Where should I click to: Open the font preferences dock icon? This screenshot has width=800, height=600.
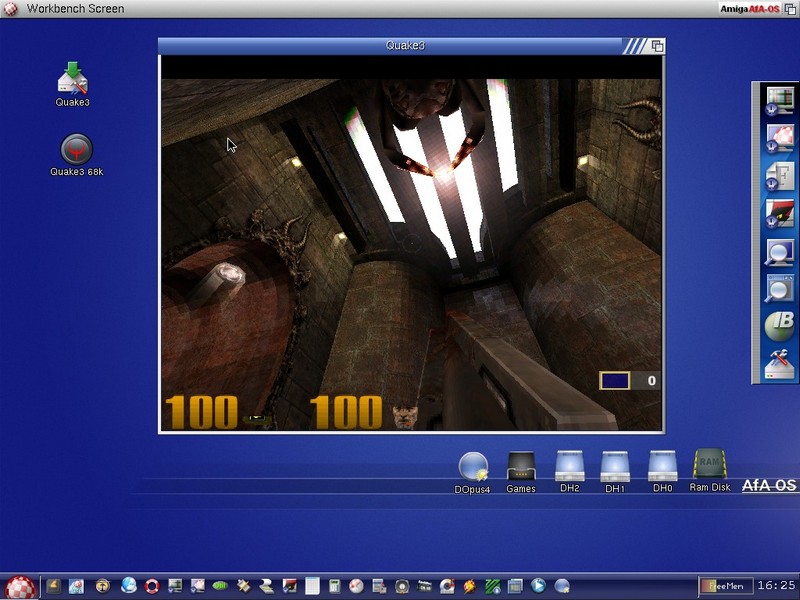[x=779, y=177]
